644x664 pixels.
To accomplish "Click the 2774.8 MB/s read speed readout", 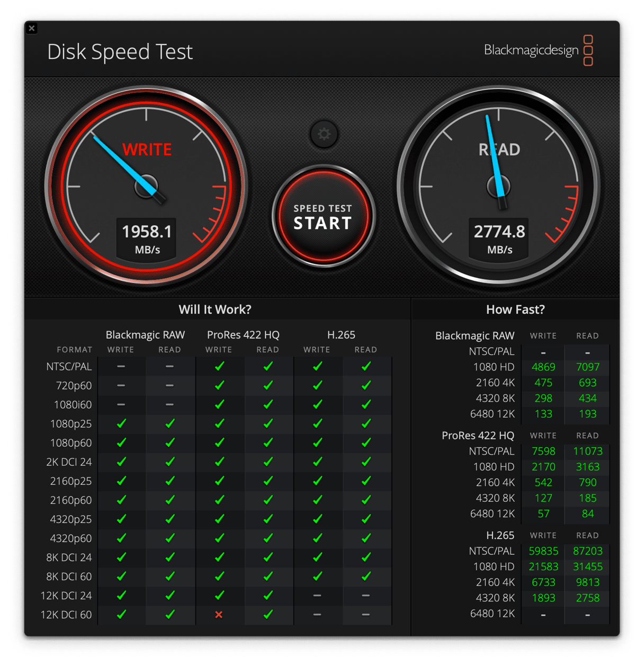I will click(499, 238).
